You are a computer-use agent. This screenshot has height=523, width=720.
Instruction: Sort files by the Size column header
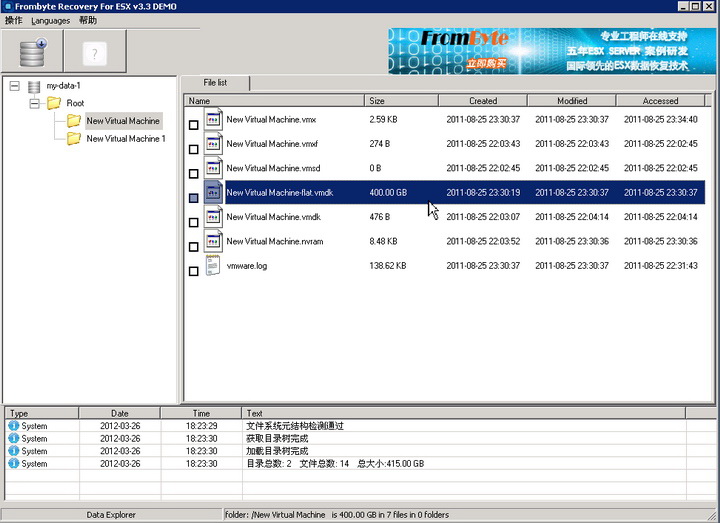[x=401, y=101]
